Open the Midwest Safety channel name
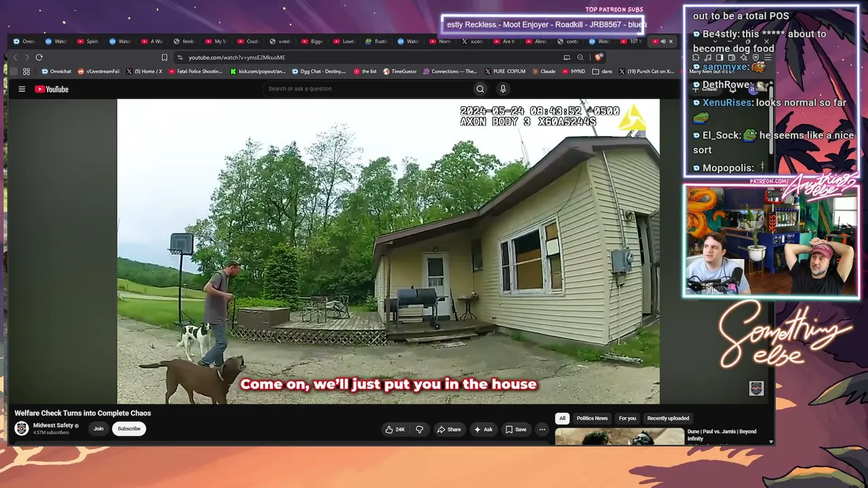Viewport: 868px width, 488px height. tap(54, 426)
